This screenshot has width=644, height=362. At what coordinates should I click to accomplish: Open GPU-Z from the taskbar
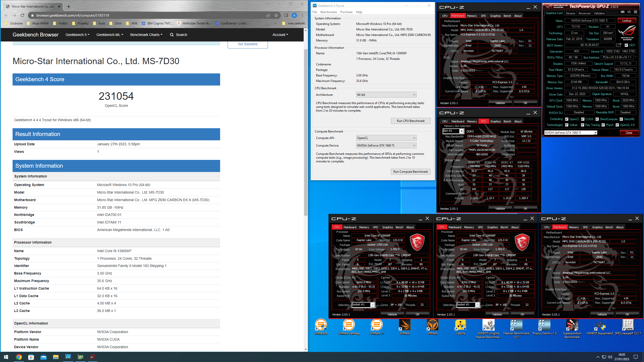[80, 357]
